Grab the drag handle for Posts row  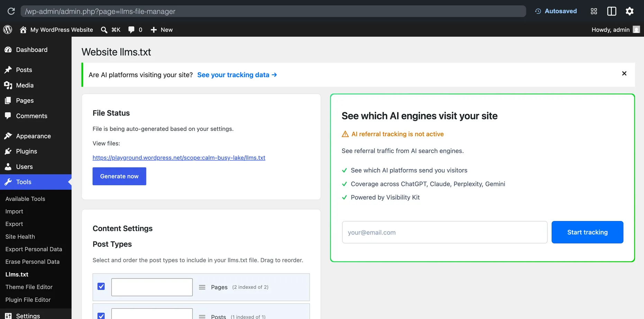(x=202, y=317)
